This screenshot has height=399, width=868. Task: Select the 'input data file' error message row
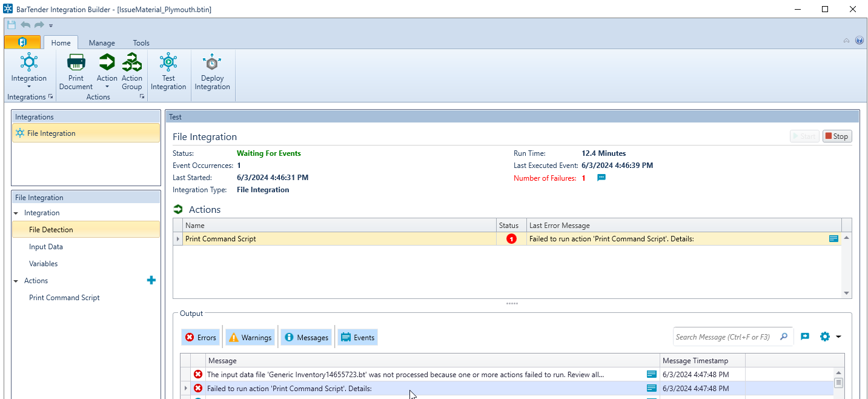[x=507, y=375]
